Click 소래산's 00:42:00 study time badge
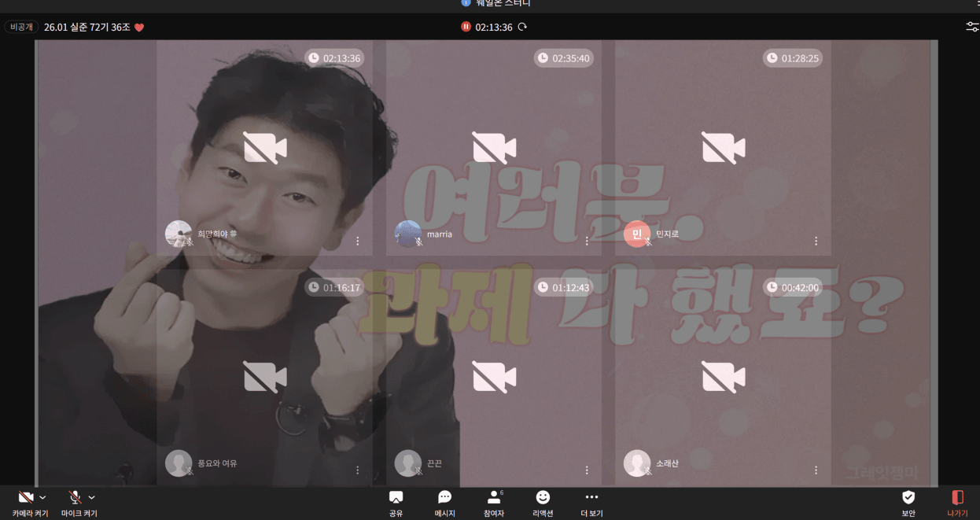Image resolution: width=980 pixels, height=520 pixels. coord(793,288)
